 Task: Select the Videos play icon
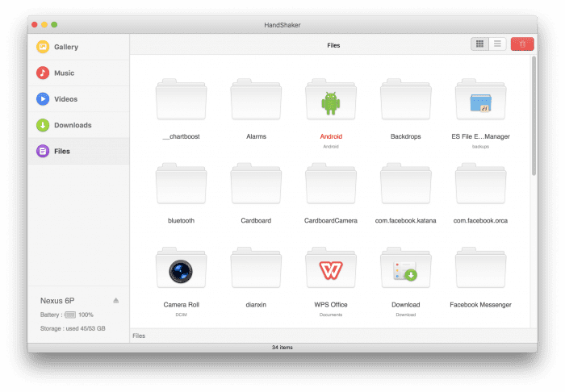click(x=43, y=99)
